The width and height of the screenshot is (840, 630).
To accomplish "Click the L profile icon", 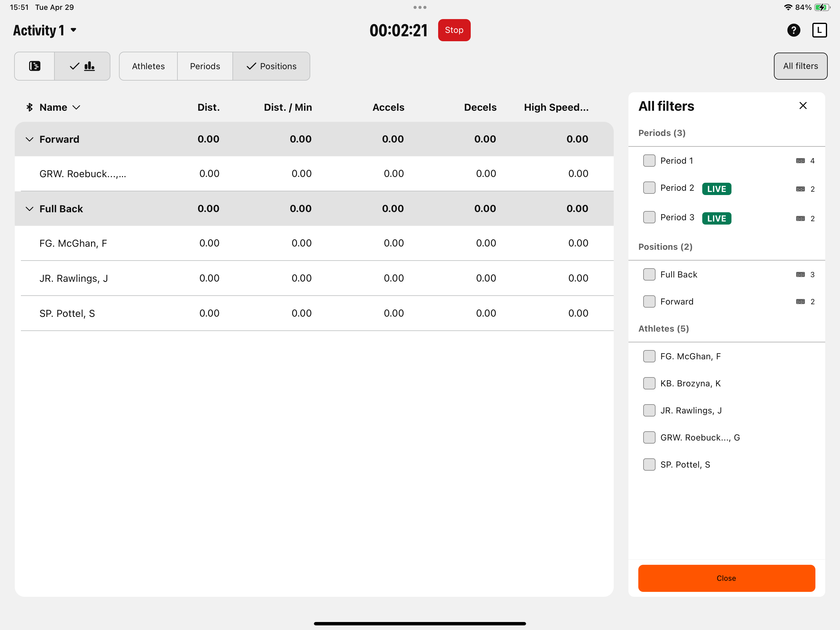I will pos(819,30).
